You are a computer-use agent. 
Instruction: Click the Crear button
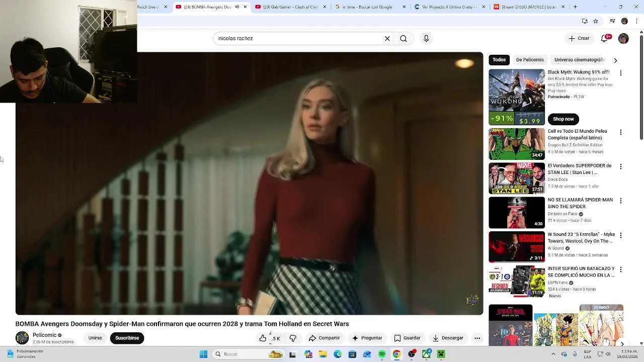(579, 38)
